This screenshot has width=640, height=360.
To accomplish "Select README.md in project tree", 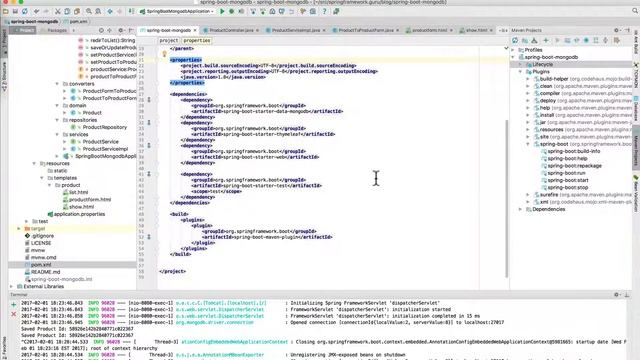I will [45, 272].
